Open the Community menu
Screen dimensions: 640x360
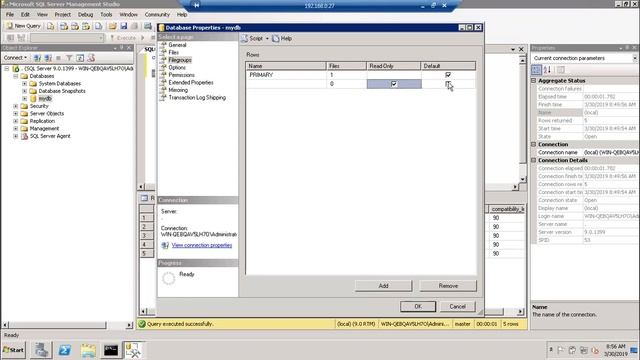157,14
